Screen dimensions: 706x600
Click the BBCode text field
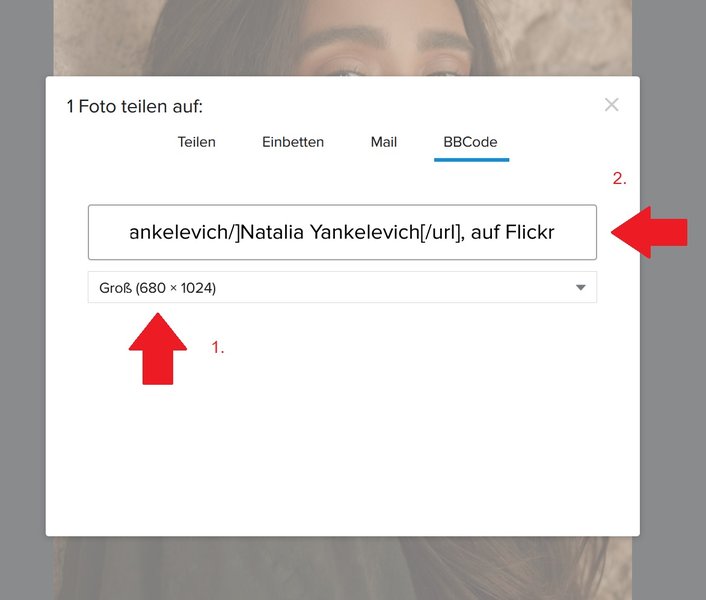click(342, 232)
